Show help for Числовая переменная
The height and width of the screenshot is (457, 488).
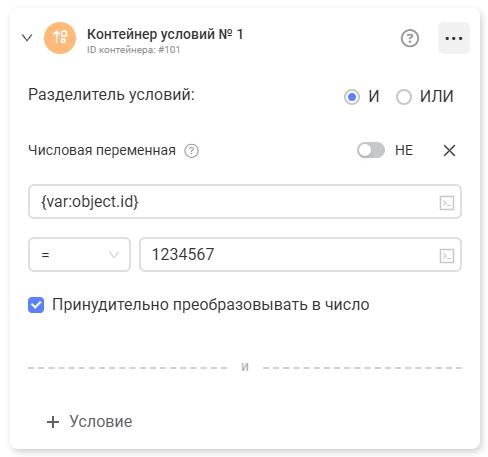click(192, 151)
